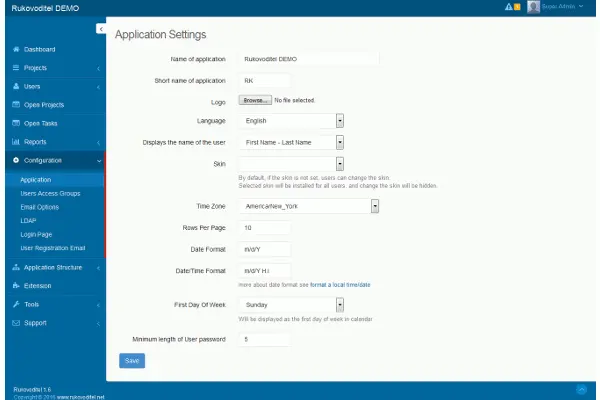Click the Reports bar chart icon
Screen dimensions: 600x400
point(16,142)
